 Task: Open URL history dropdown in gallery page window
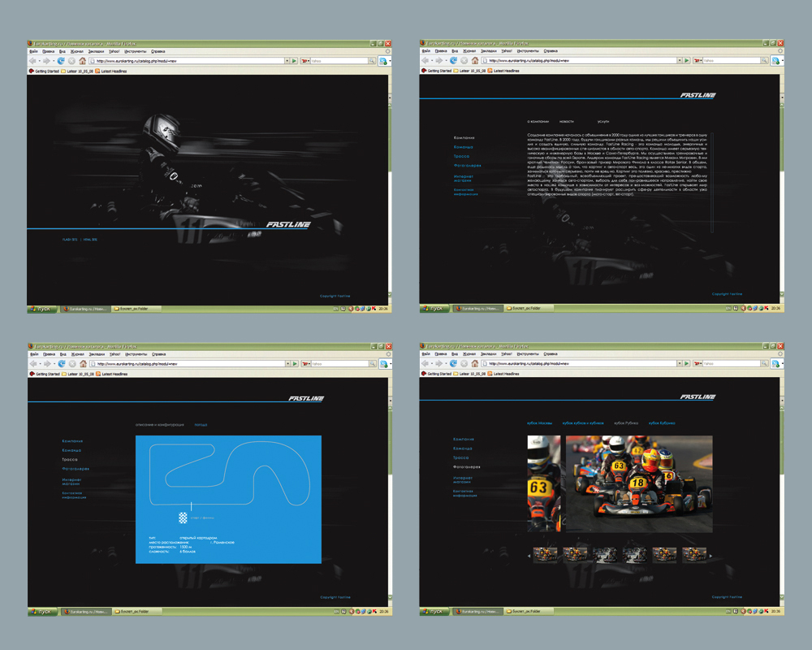(680, 363)
